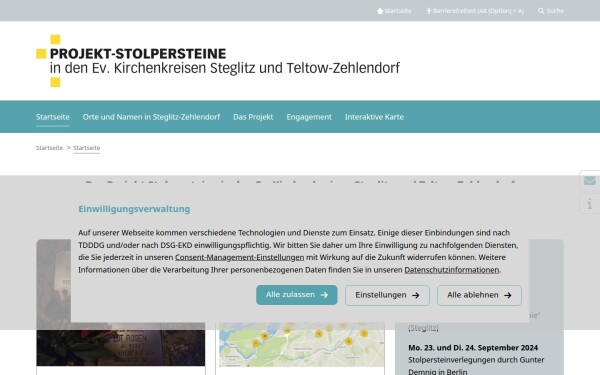Select Startseite in the teal navigation bar
The width and height of the screenshot is (600, 375).
(53, 117)
